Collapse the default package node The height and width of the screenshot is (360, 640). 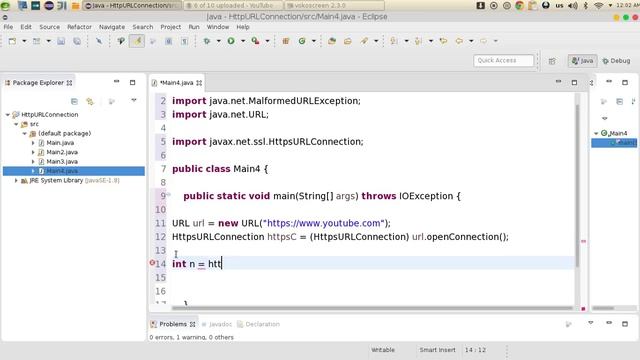point(24,133)
